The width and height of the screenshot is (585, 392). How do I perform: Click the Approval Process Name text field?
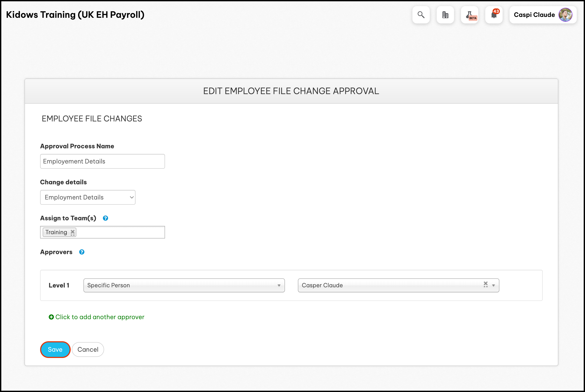coord(103,161)
